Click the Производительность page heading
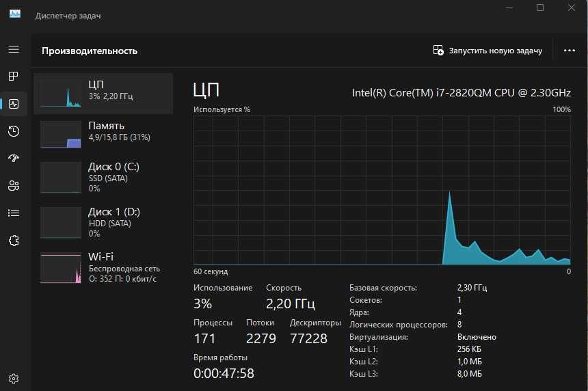Image resolution: width=588 pixels, height=391 pixels. point(90,51)
